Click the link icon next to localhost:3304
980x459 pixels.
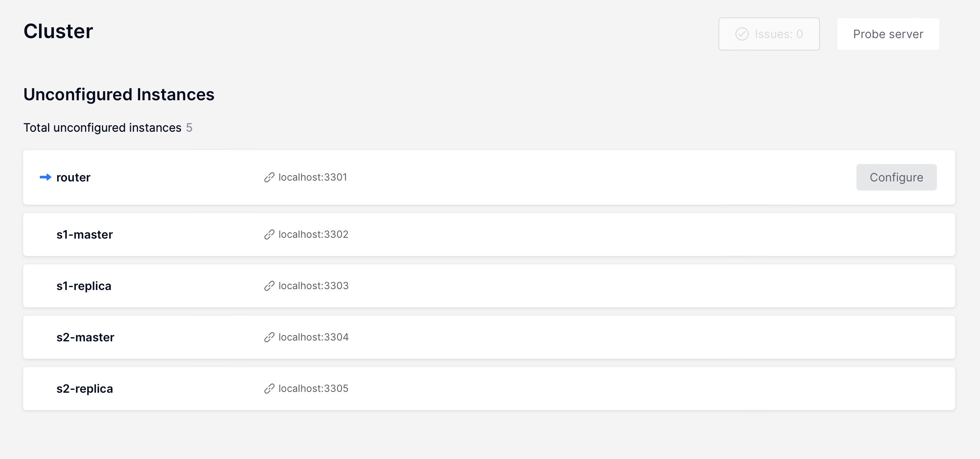point(269,337)
